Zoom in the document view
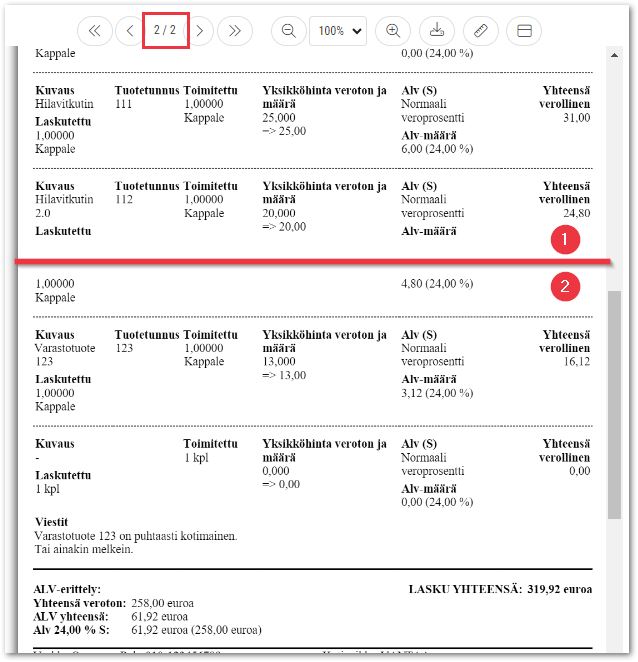This screenshot has width=638, height=662. [x=393, y=31]
